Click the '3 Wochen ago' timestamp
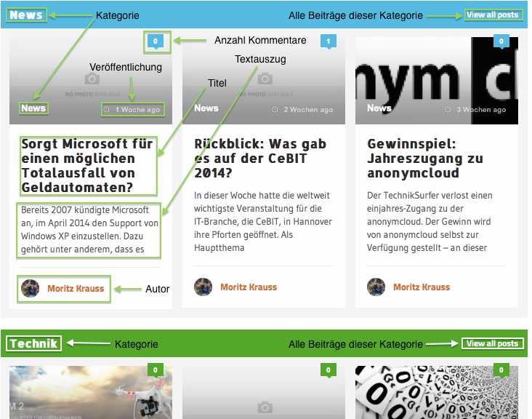The height and width of the screenshot is (419, 532). 481,110
